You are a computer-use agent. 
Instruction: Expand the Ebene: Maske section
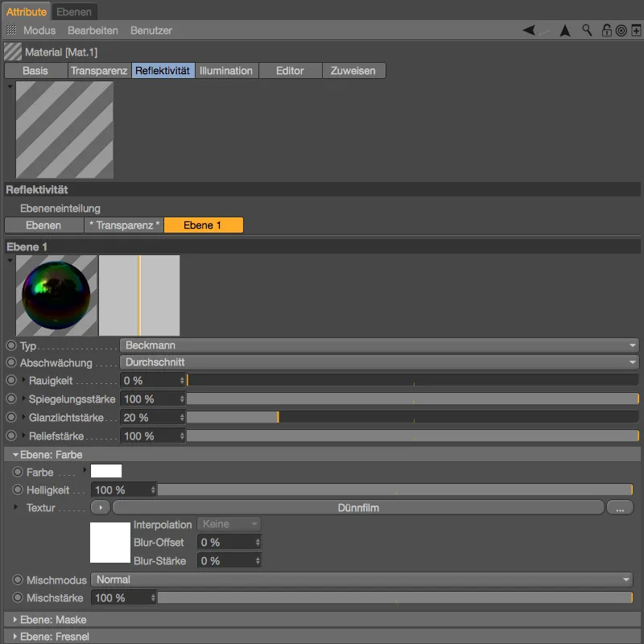tap(15, 619)
